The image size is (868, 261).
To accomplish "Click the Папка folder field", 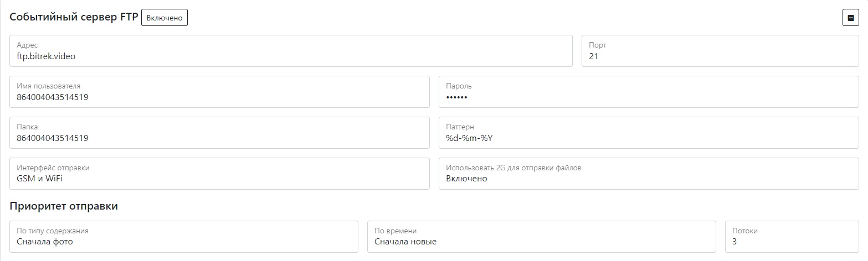I will pos(219,133).
